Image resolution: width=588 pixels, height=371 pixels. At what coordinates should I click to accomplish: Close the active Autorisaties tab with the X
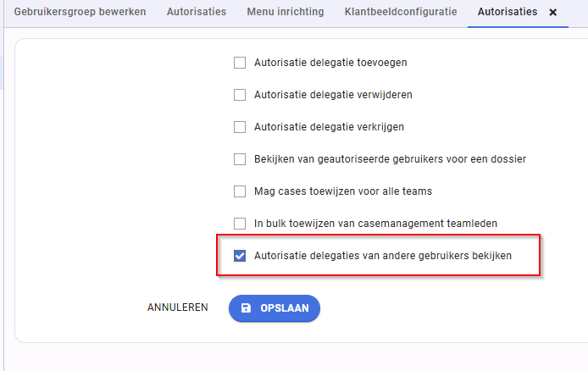point(552,13)
